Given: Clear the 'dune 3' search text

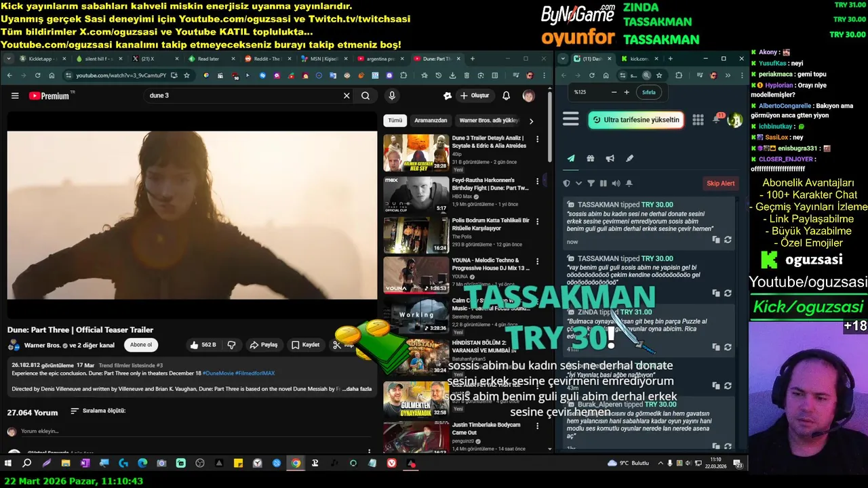Looking at the screenshot, I should (x=347, y=96).
